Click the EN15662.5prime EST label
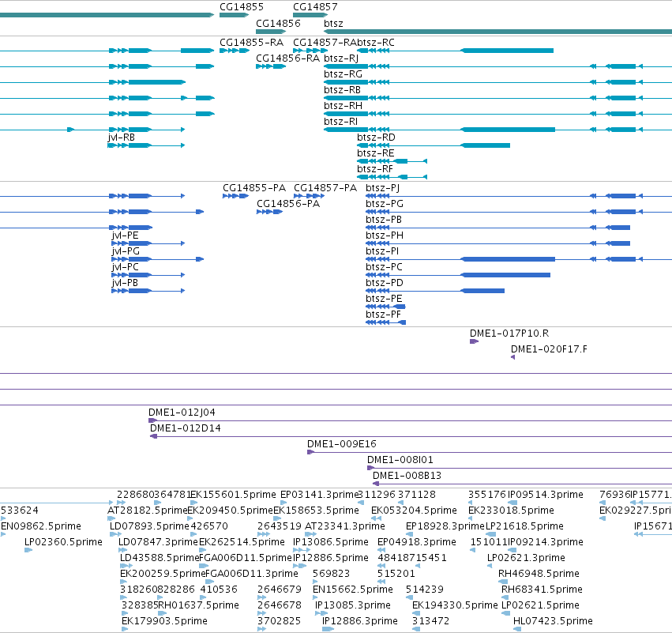The image size is (672, 633). [353, 590]
